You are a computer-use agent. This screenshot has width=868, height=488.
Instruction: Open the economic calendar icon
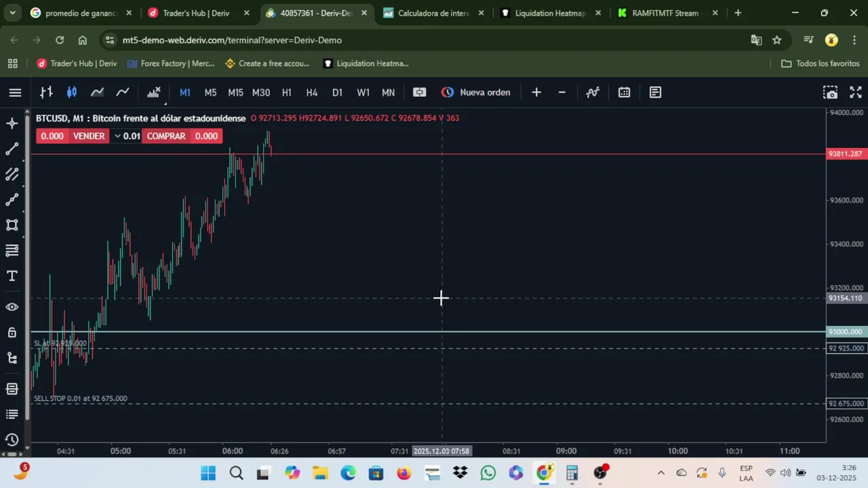pos(624,92)
